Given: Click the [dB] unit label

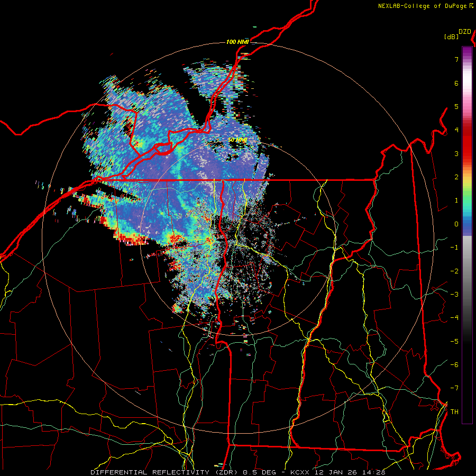Looking at the screenshot, I should click(x=451, y=36).
